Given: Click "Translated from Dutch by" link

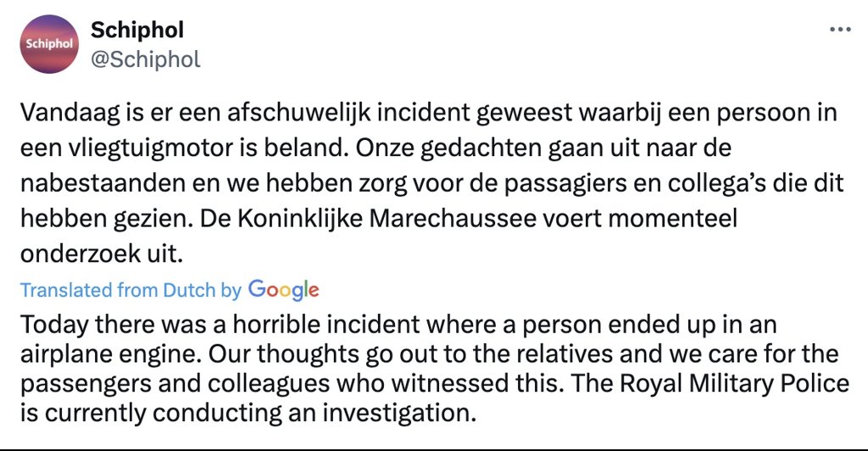Looking at the screenshot, I should pyautogui.click(x=131, y=291).
